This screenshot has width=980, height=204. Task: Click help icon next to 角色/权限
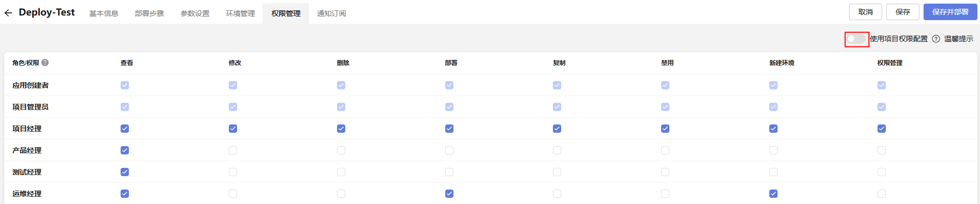coord(45,62)
